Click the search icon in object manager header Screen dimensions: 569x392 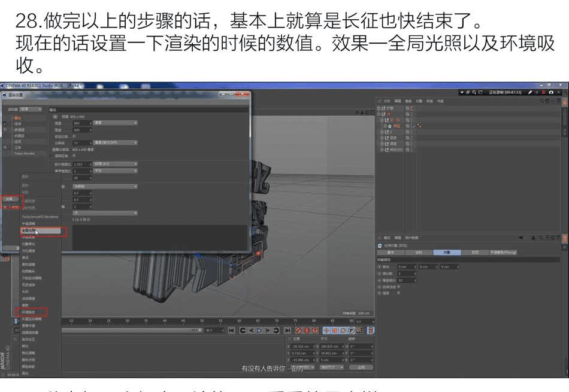click(x=542, y=101)
